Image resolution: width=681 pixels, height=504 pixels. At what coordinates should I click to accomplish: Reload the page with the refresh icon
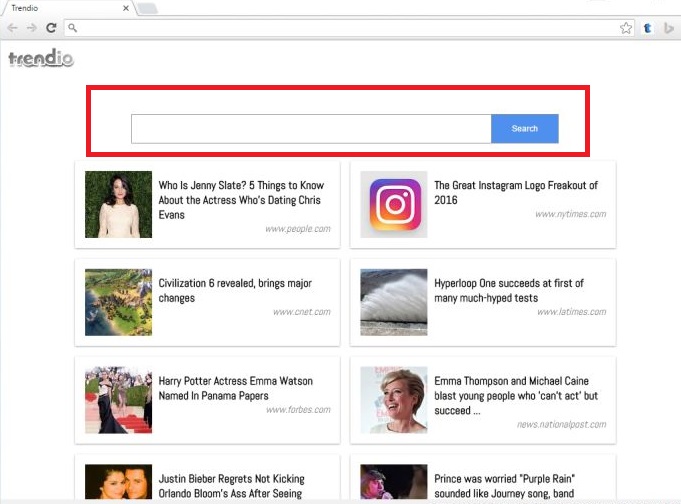[51, 28]
